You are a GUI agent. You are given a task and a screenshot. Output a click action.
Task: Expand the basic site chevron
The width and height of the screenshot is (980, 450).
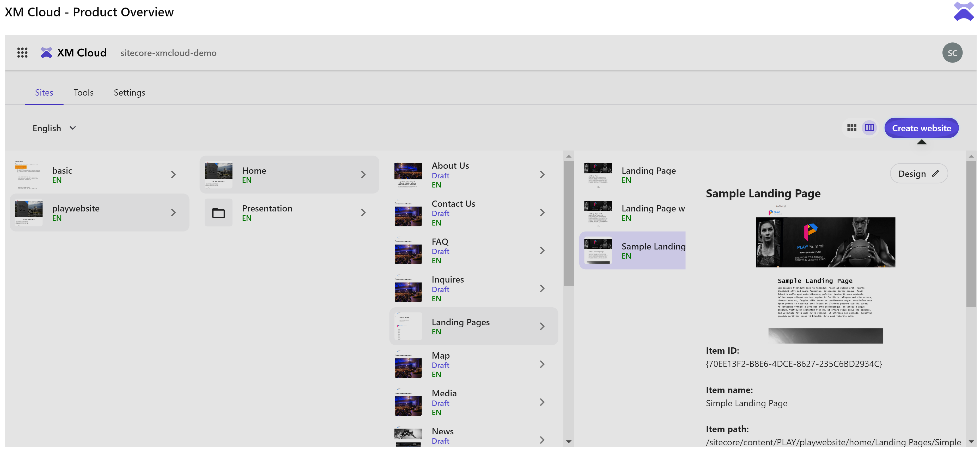click(173, 174)
